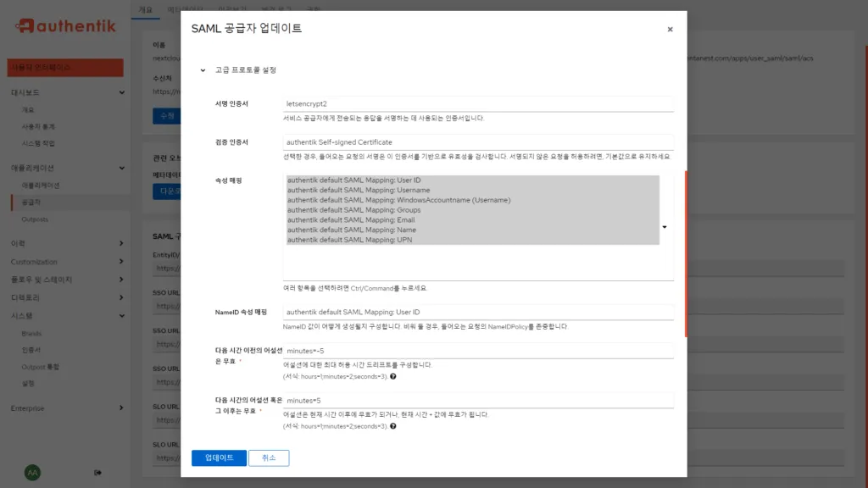Image resolution: width=868 pixels, height=488 pixels.
Task: Click the help question mark beside the second duration format
Action: [392, 426]
